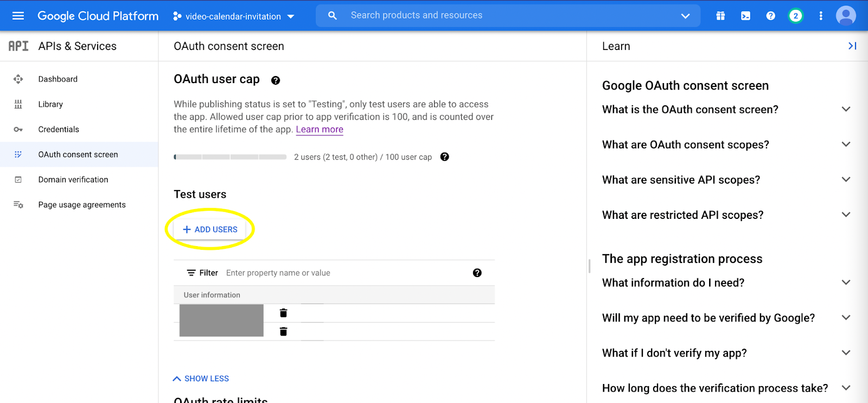Click the Dashboard icon in sidebar
Viewport: 868px width, 403px height.
(18, 79)
